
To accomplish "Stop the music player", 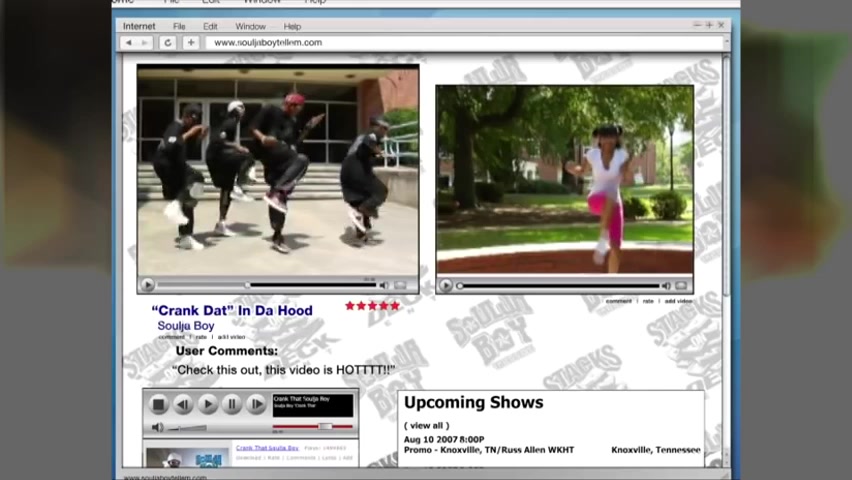I will pos(159,404).
